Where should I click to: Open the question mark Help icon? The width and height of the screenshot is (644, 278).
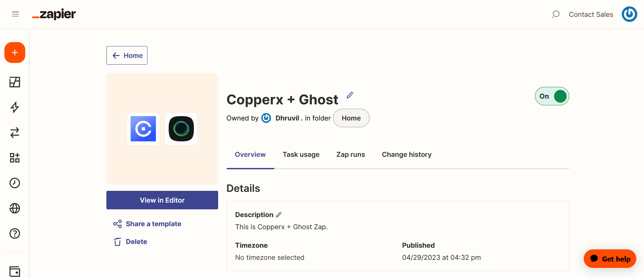[x=15, y=234]
